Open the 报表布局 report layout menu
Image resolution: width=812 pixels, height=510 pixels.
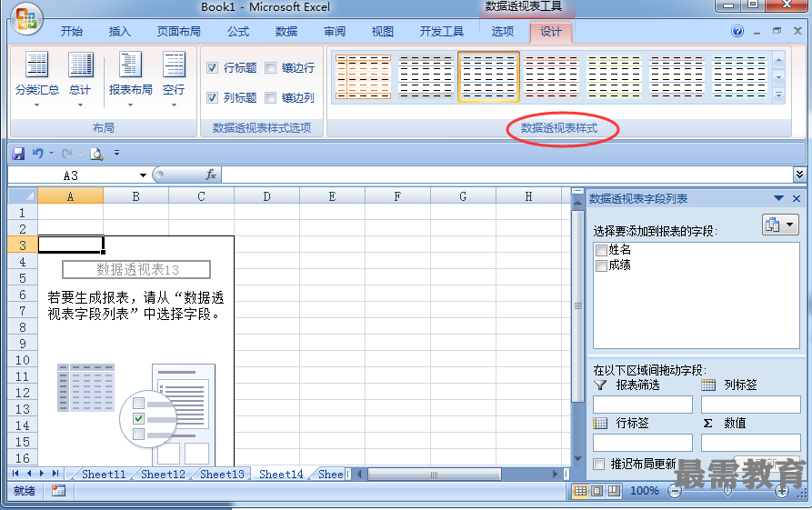pyautogui.click(x=131, y=79)
